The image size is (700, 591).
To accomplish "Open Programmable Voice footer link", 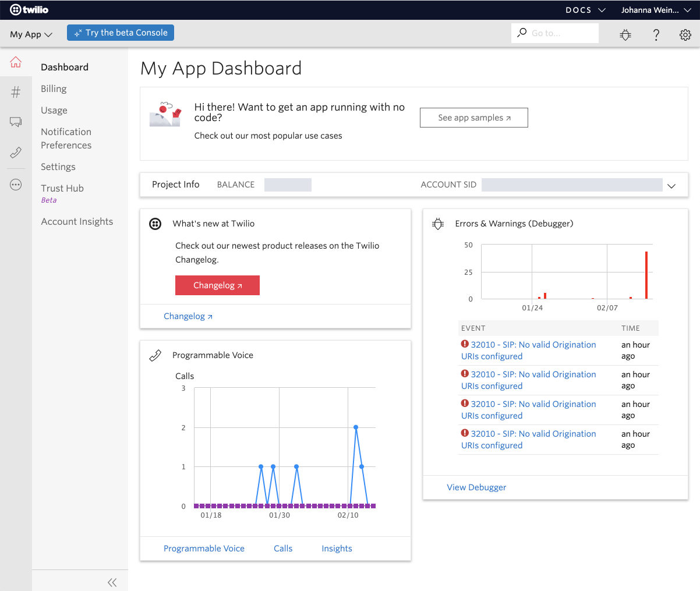I will tap(204, 548).
